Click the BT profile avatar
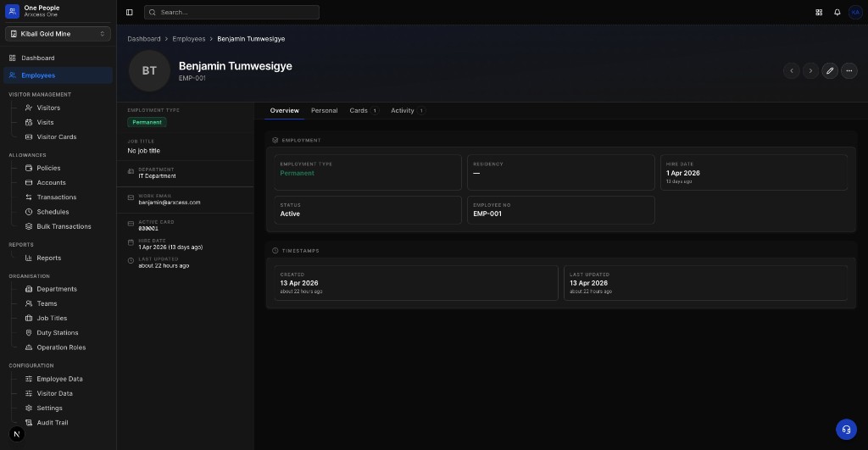 coord(149,71)
